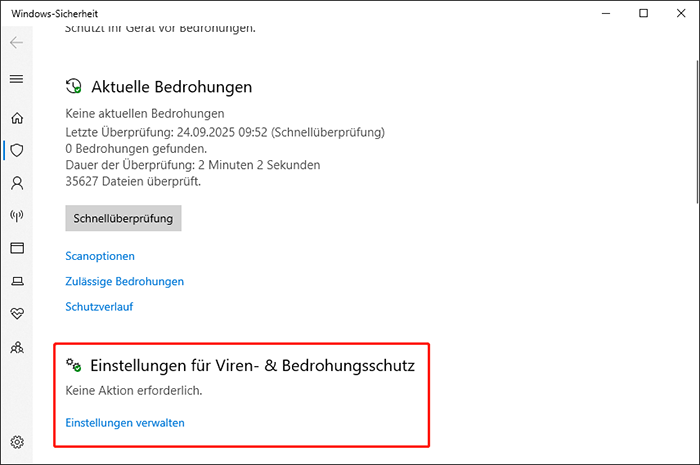Open the Zulässige Bedrohungen link
700x465 pixels.
pyautogui.click(x=124, y=281)
